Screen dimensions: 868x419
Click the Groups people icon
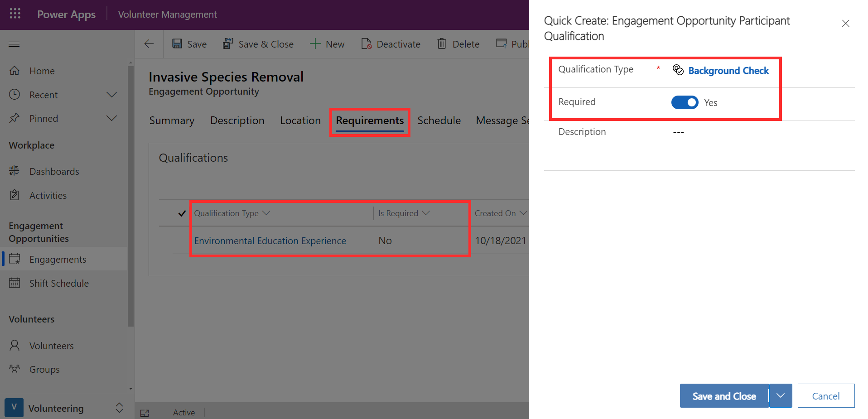point(14,369)
